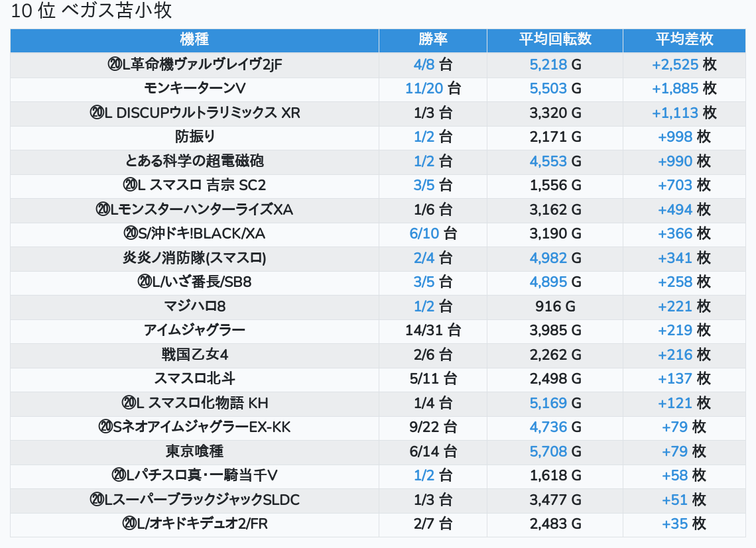Click the 916 G average spins cell

(554, 306)
